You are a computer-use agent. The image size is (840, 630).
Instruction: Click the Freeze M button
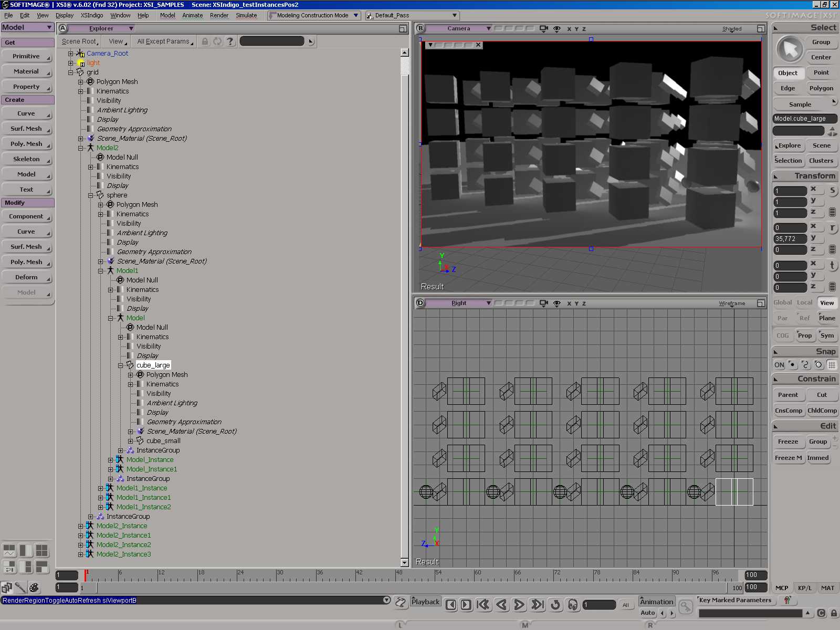(x=788, y=458)
